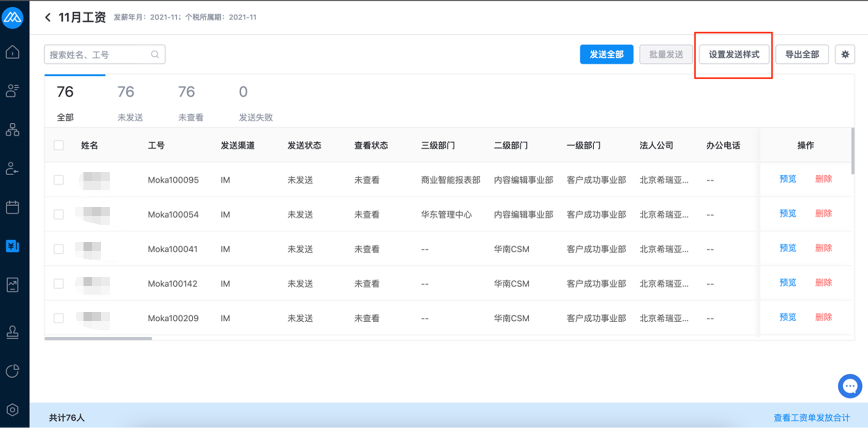Open the home icon in sidebar
Screen dimensions: 868x429
[13, 52]
